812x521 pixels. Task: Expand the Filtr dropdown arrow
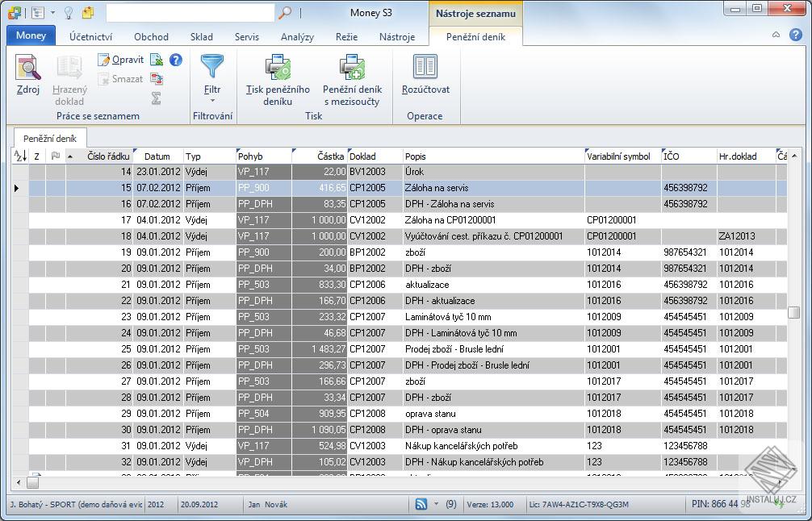coord(212,101)
